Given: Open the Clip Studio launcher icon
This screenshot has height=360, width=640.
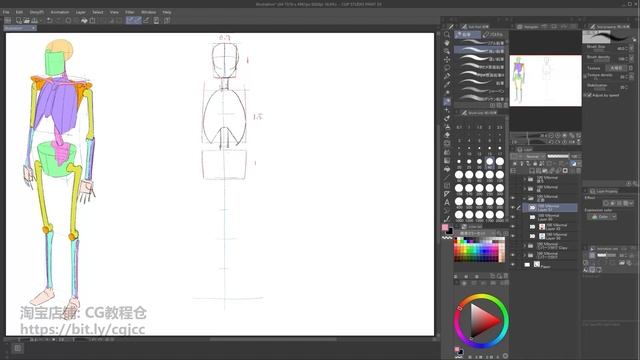Looking at the screenshot, I should click(8, 20).
